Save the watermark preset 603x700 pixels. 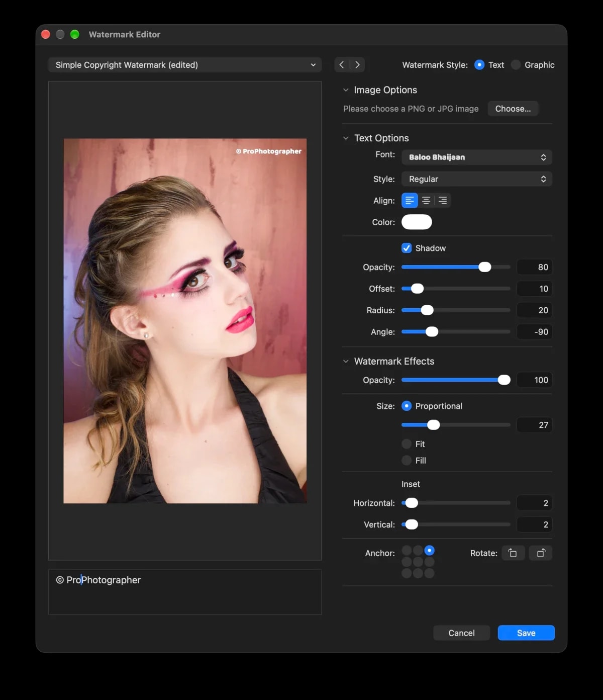click(x=526, y=633)
